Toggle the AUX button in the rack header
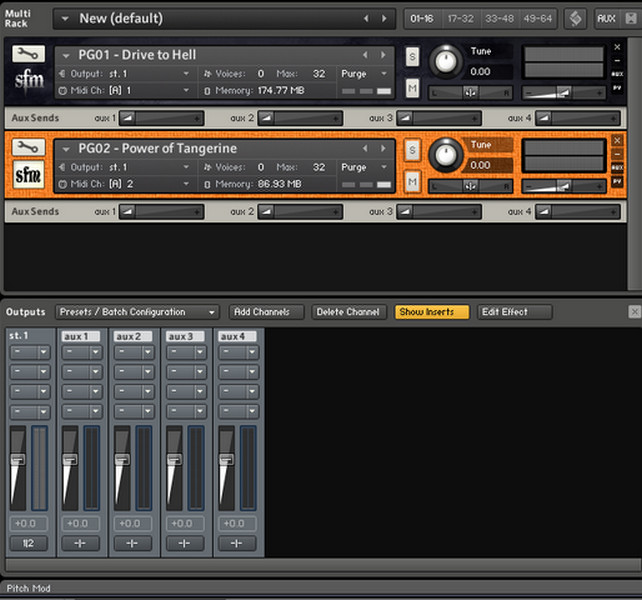 click(x=606, y=18)
